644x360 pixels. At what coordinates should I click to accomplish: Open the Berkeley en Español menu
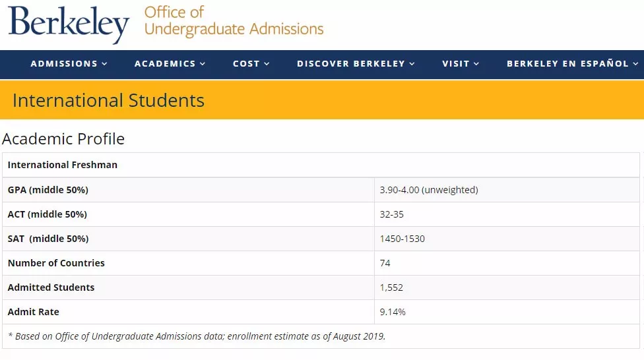[x=567, y=64]
